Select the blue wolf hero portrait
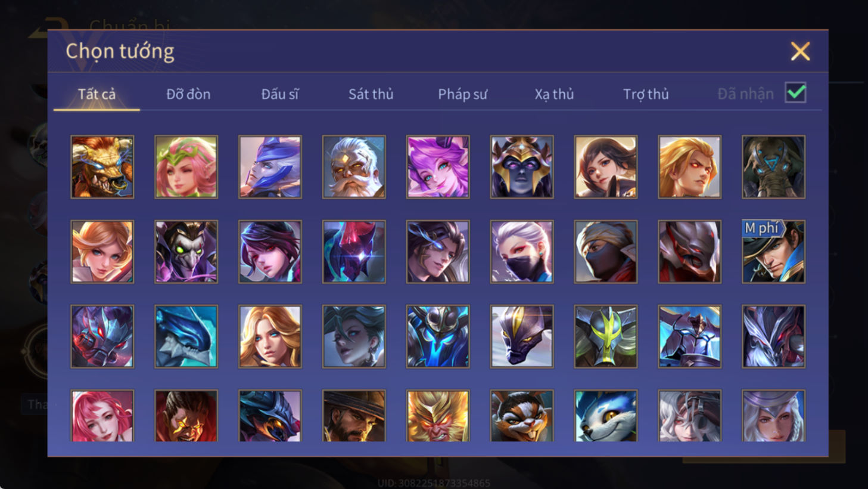Viewport: 868px width, 489px height. tap(606, 416)
